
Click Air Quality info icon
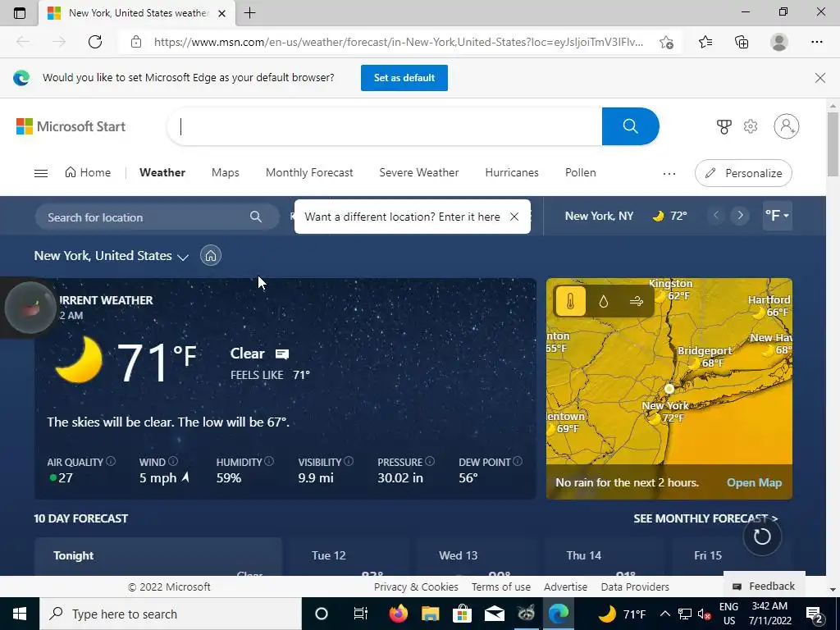point(111,461)
